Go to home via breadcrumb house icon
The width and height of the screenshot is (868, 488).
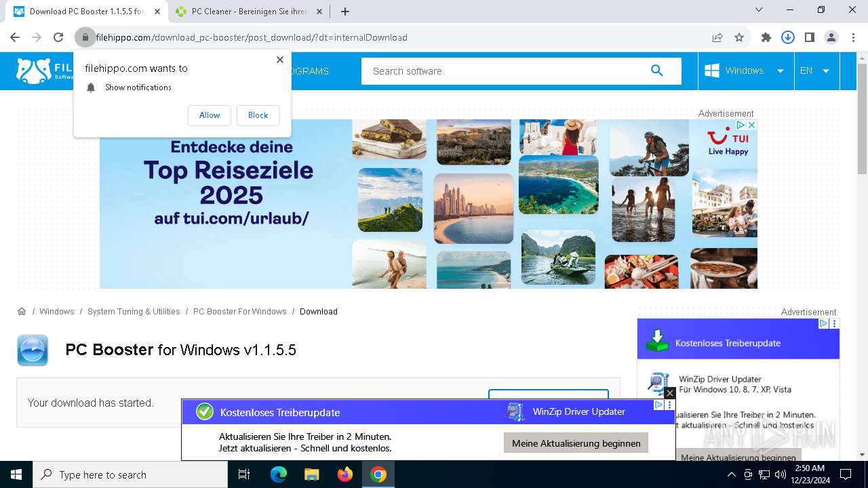(x=22, y=311)
